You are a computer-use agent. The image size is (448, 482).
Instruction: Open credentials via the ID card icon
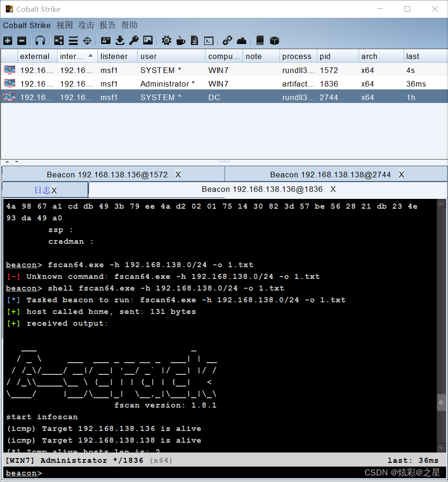(106, 41)
